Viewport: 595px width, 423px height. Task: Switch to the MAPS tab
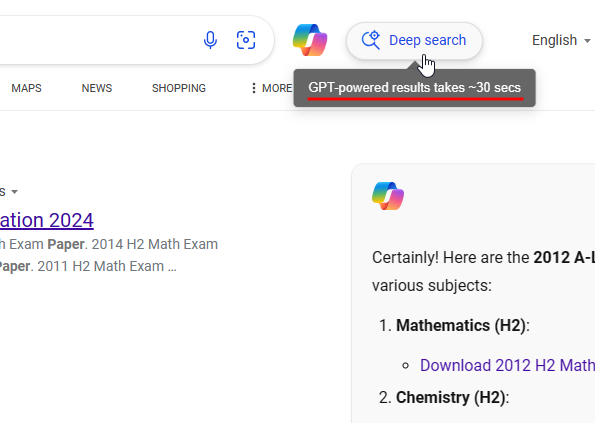[26, 88]
